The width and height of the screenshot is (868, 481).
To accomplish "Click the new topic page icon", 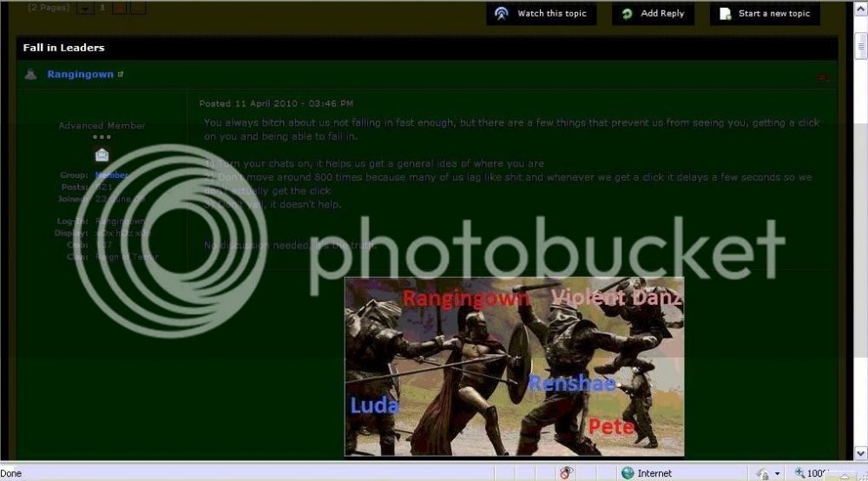I will coord(725,14).
